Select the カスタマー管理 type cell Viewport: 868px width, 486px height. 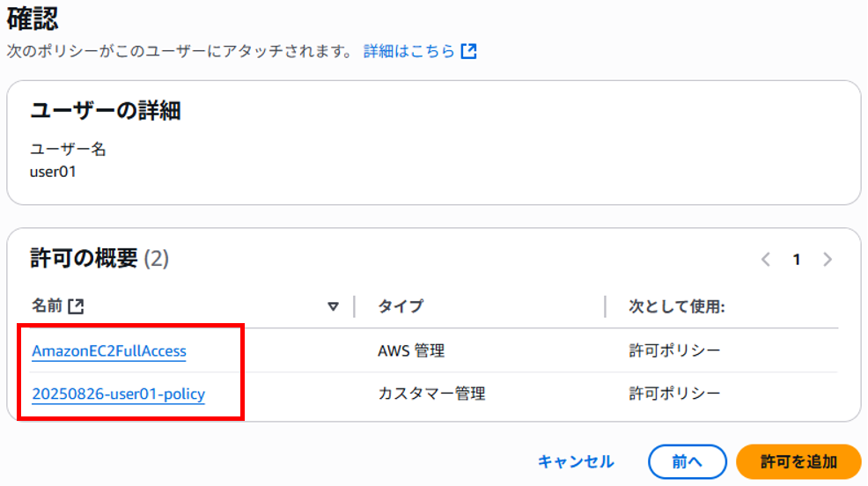[431, 394]
